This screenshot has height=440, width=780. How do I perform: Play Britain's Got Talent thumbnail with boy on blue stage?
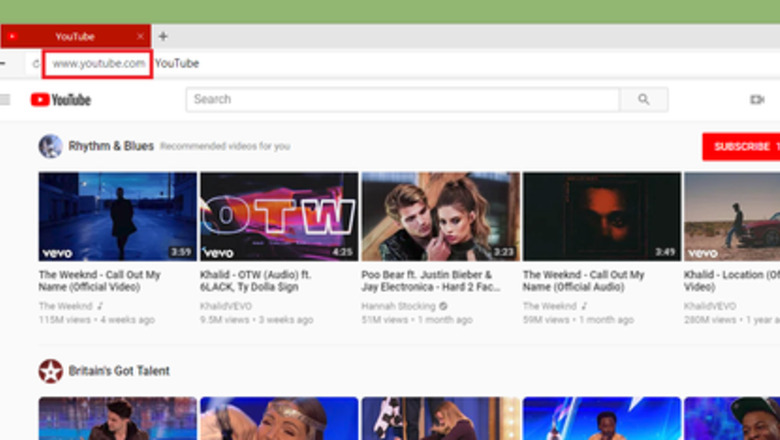pyautogui.click(x=602, y=419)
